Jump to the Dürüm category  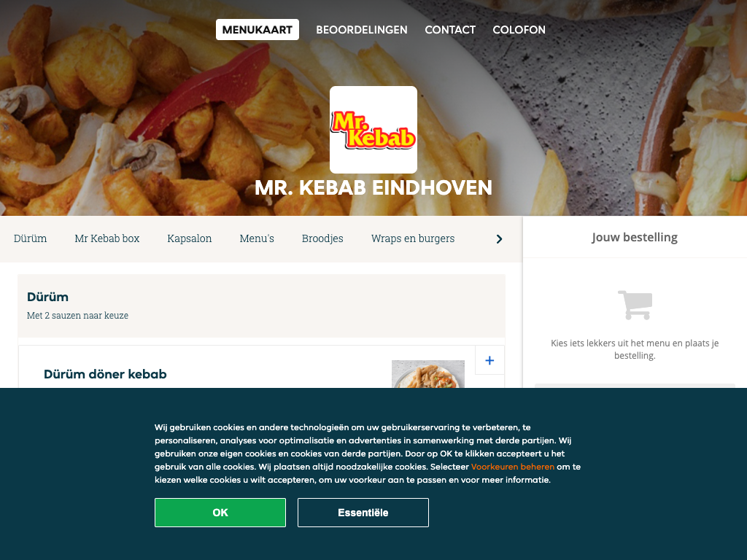[x=30, y=238]
